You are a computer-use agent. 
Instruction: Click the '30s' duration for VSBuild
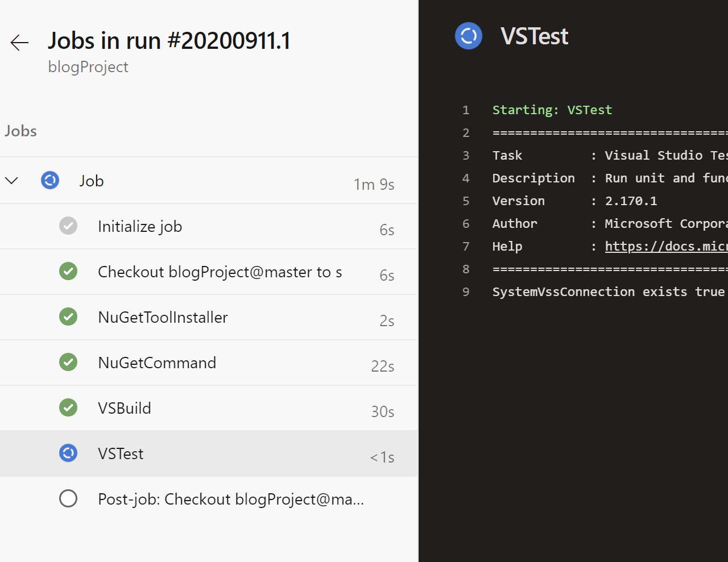(382, 411)
